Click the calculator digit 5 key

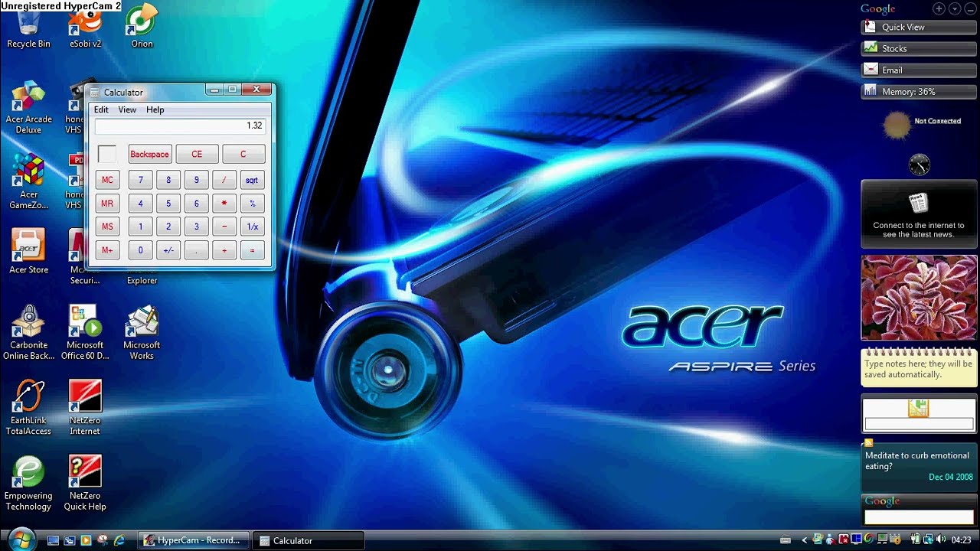(x=168, y=204)
